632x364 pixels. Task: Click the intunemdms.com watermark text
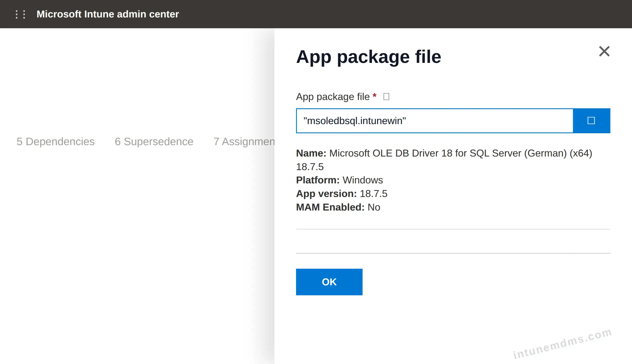[x=562, y=344]
